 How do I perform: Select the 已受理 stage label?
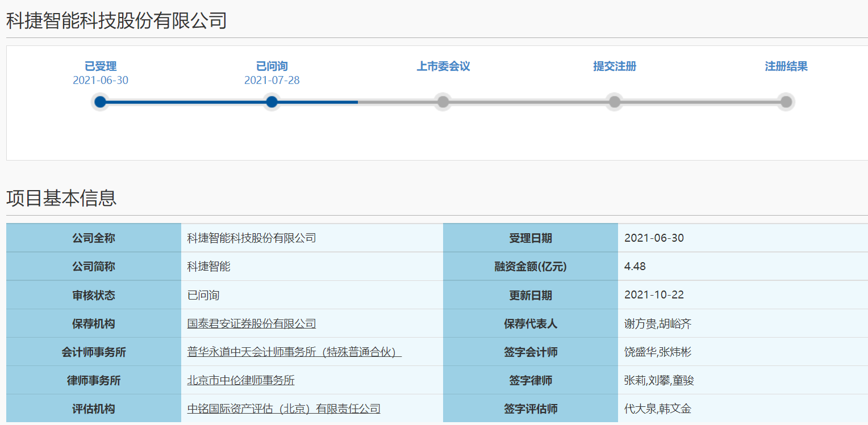tap(101, 66)
